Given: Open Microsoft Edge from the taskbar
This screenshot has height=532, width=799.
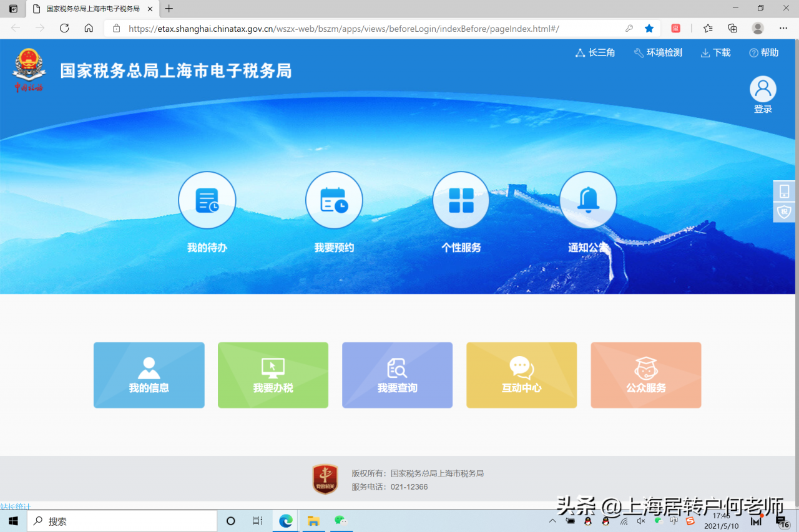Looking at the screenshot, I should [285, 520].
